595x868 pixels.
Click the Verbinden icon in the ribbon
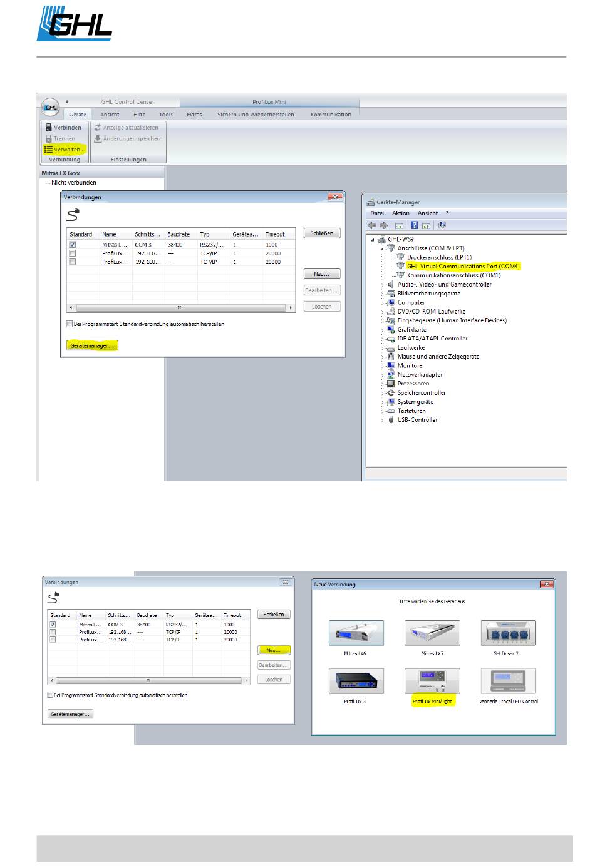[x=48, y=128]
